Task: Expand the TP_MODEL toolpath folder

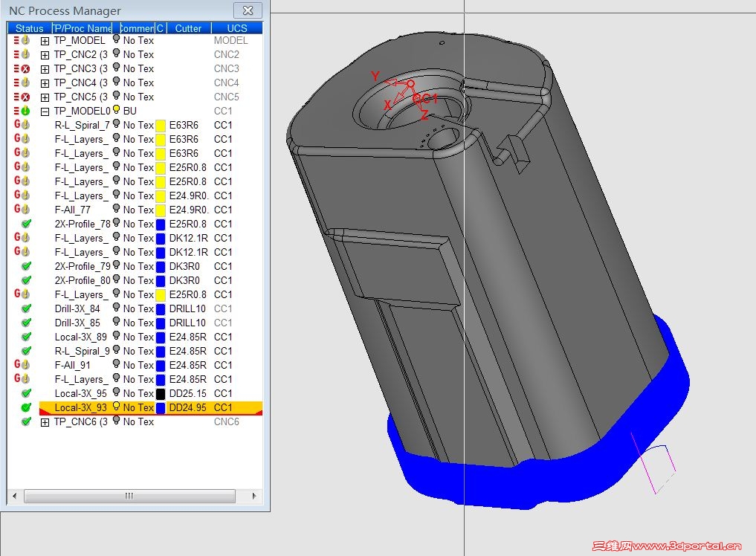Action: (45, 41)
